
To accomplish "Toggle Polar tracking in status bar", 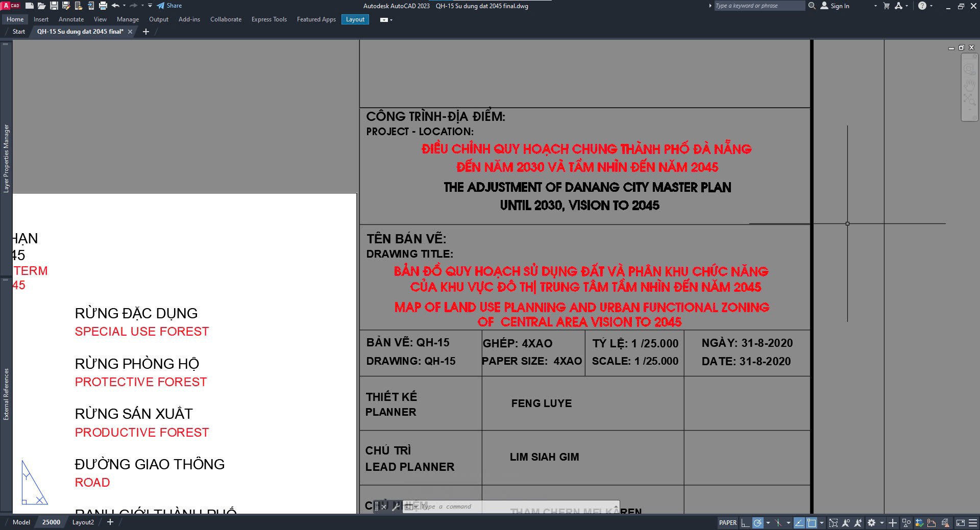I will [758, 523].
